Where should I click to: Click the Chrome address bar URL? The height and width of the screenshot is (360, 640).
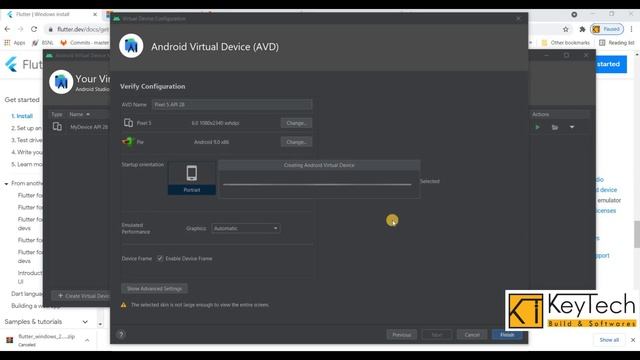(83, 29)
